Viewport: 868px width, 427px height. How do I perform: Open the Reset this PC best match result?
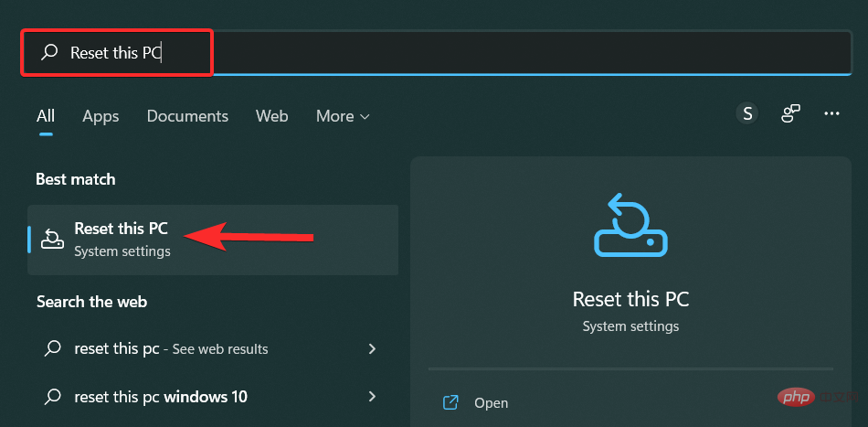tap(121, 239)
